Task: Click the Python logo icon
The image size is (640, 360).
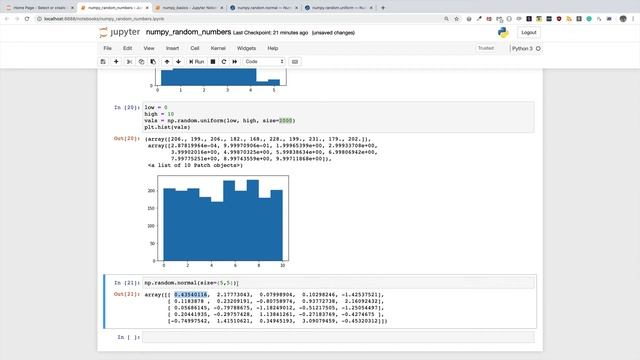Action: [x=503, y=33]
